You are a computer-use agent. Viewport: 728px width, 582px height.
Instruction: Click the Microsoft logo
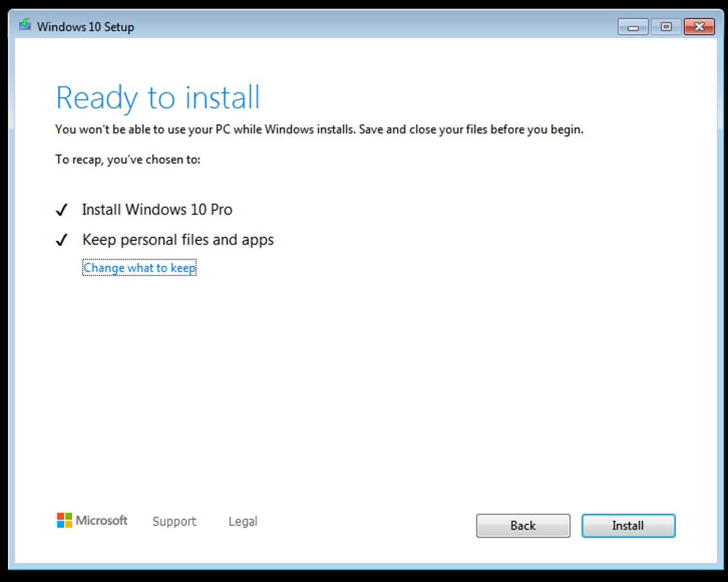point(92,521)
